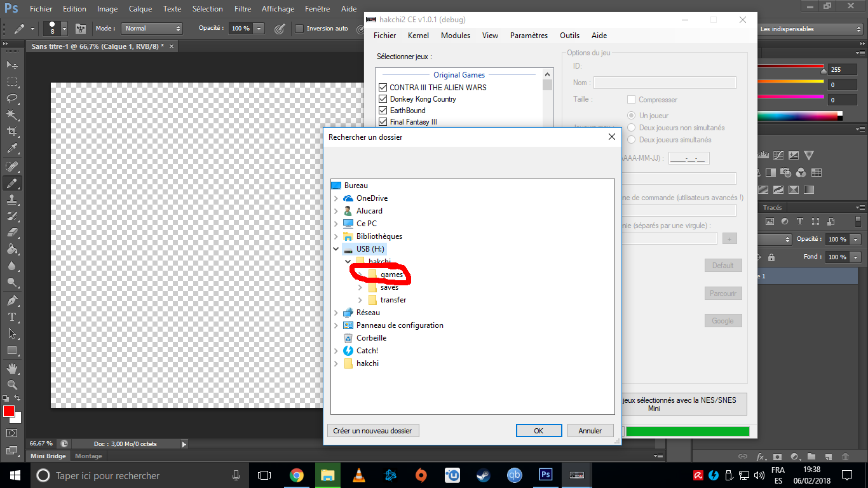This screenshot has height=488, width=868.
Task: Select the Crop tool
Action: point(12,131)
